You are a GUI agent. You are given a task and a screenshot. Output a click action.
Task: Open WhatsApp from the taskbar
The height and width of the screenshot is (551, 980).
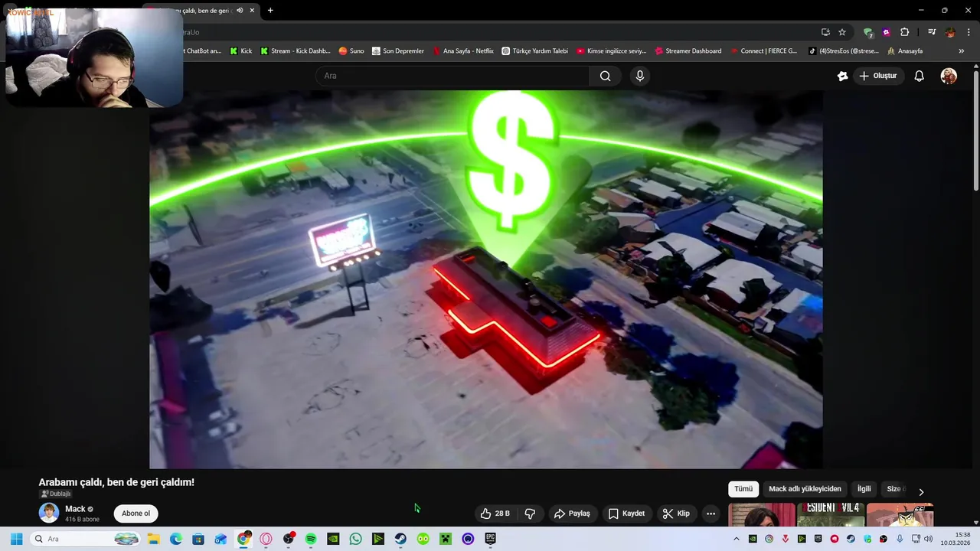click(355, 539)
